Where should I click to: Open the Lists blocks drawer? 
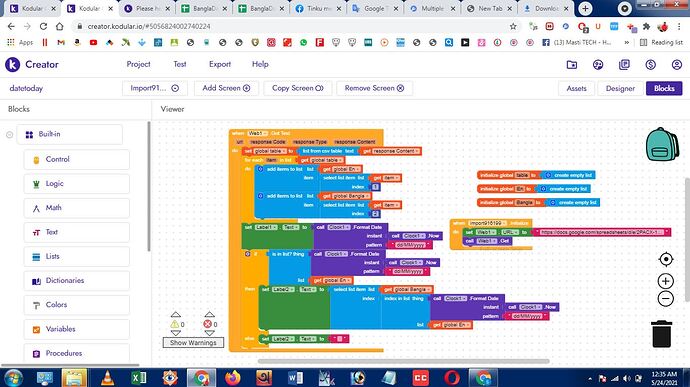76,256
